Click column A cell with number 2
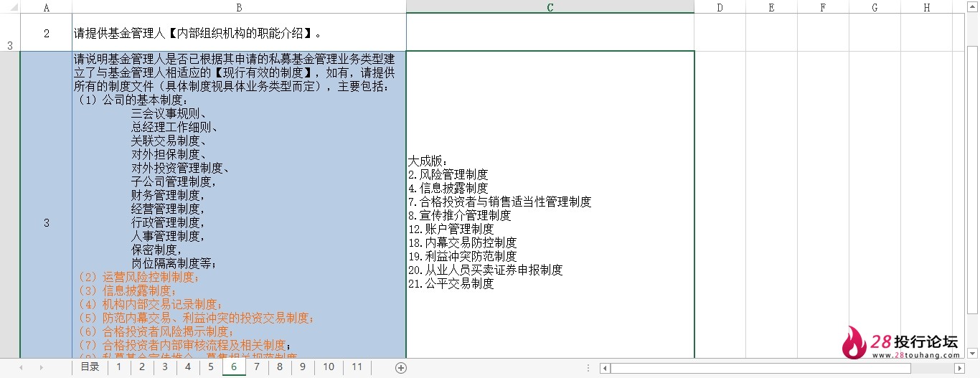 47,33
